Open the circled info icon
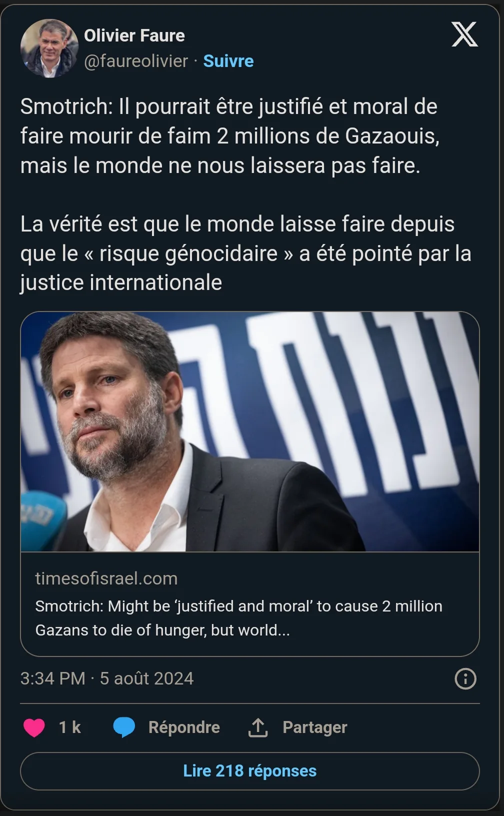This screenshot has height=816, width=504. pyautogui.click(x=465, y=679)
